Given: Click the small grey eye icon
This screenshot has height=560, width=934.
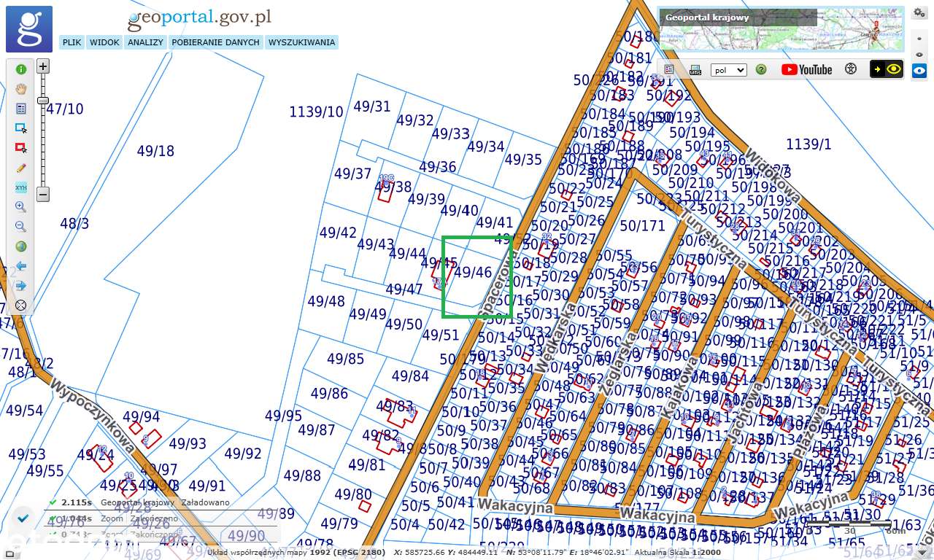Looking at the screenshot, I should pos(919,54).
